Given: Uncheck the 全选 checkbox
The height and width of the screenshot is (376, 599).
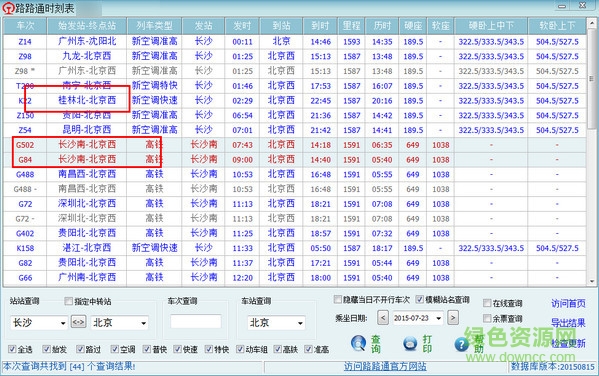Looking at the screenshot, I should [x=12, y=349].
